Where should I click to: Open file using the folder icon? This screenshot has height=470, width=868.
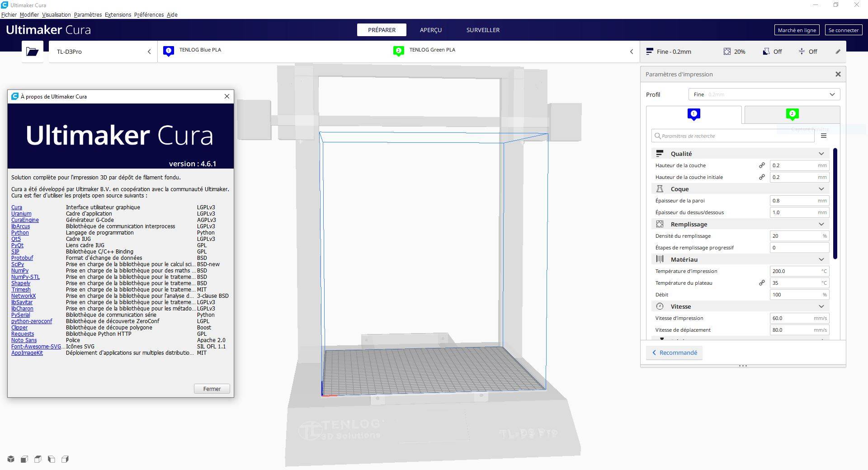[33, 52]
